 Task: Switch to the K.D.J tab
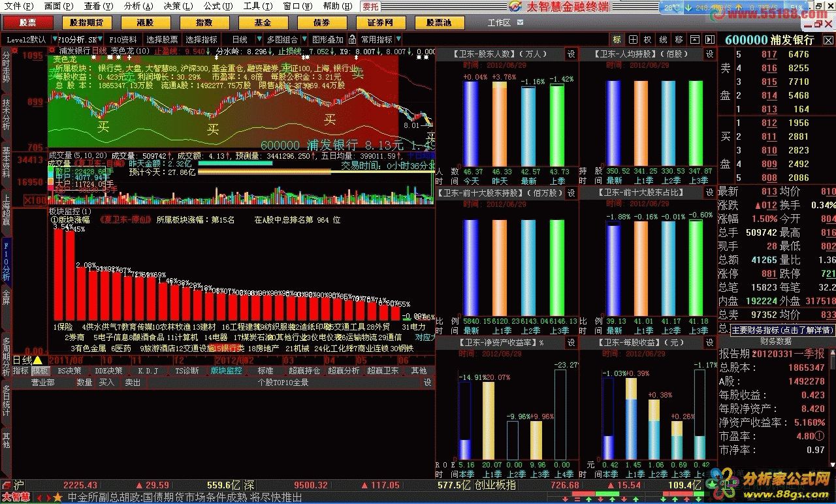coord(148,371)
